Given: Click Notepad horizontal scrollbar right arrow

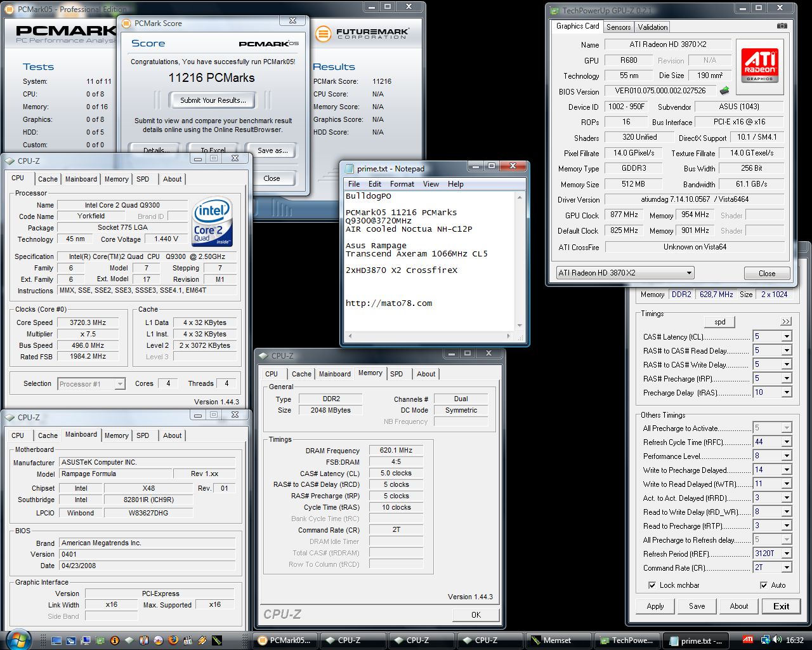Looking at the screenshot, I should (x=509, y=335).
